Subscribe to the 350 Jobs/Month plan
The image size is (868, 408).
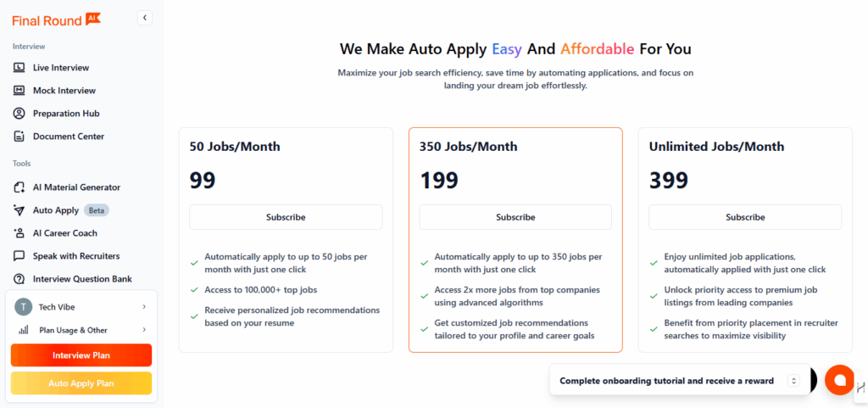(515, 217)
